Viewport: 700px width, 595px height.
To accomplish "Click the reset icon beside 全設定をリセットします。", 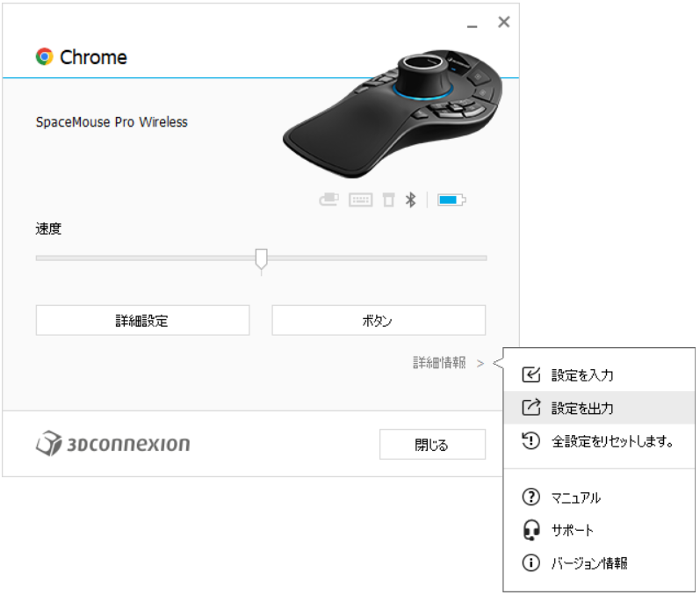I will click(x=531, y=441).
